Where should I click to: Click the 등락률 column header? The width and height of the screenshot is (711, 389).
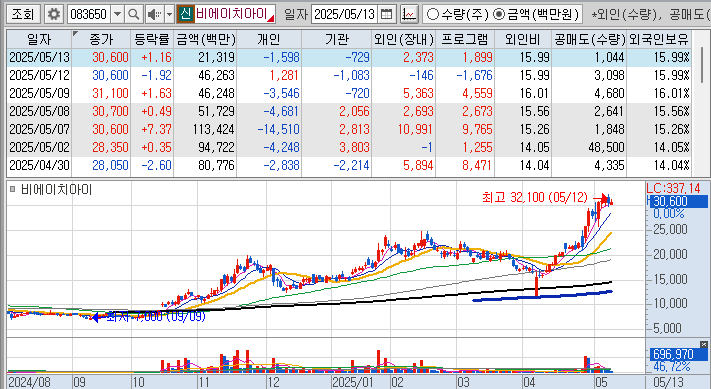click(x=152, y=39)
